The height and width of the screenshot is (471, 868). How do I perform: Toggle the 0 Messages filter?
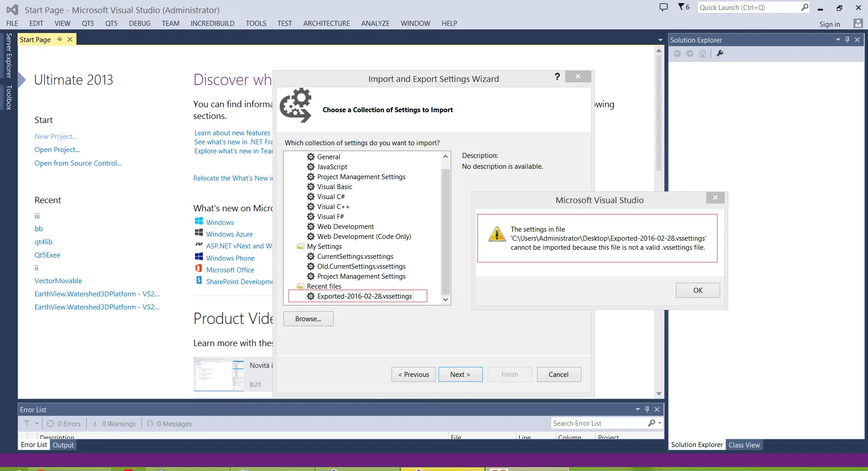point(169,423)
